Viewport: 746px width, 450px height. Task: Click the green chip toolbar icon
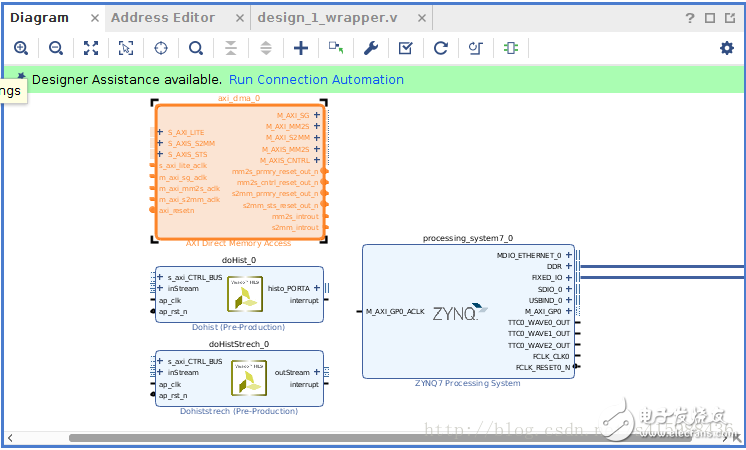point(511,48)
